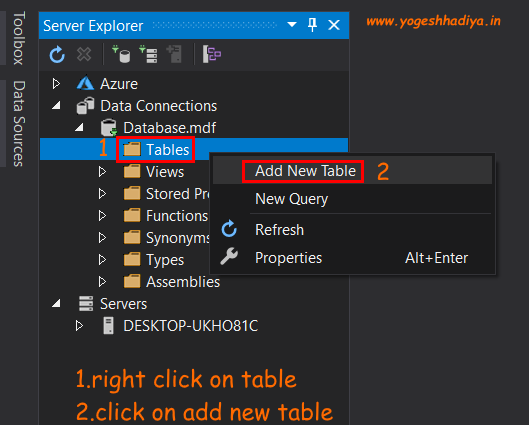Select the Azure tree label
The width and height of the screenshot is (529, 425).
pos(119,84)
